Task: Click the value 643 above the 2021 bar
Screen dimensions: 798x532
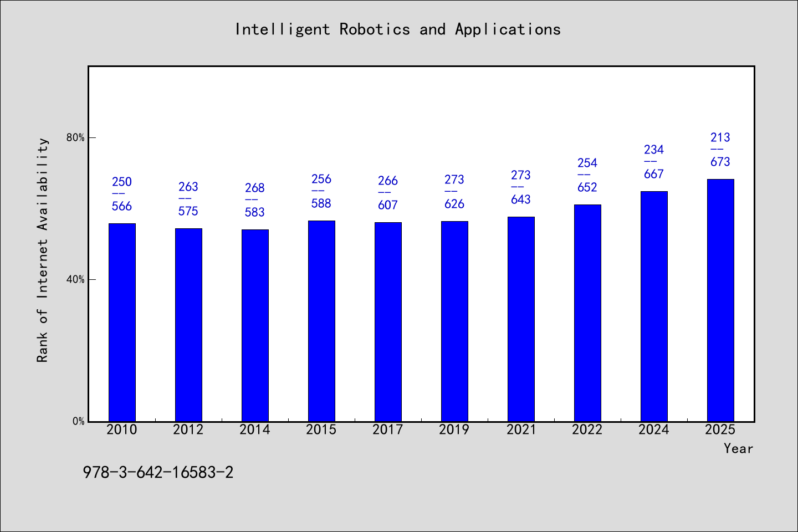Action: point(521,199)
